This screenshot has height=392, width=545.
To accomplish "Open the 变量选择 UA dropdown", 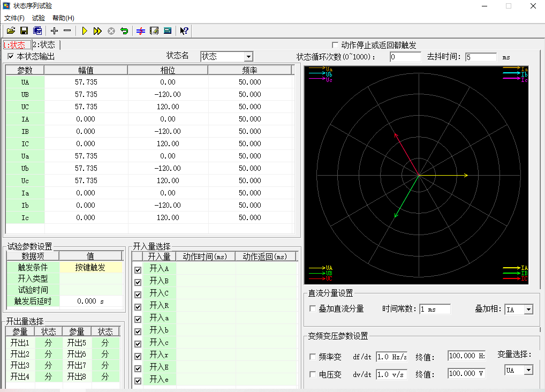I will [x=528, y=370].
